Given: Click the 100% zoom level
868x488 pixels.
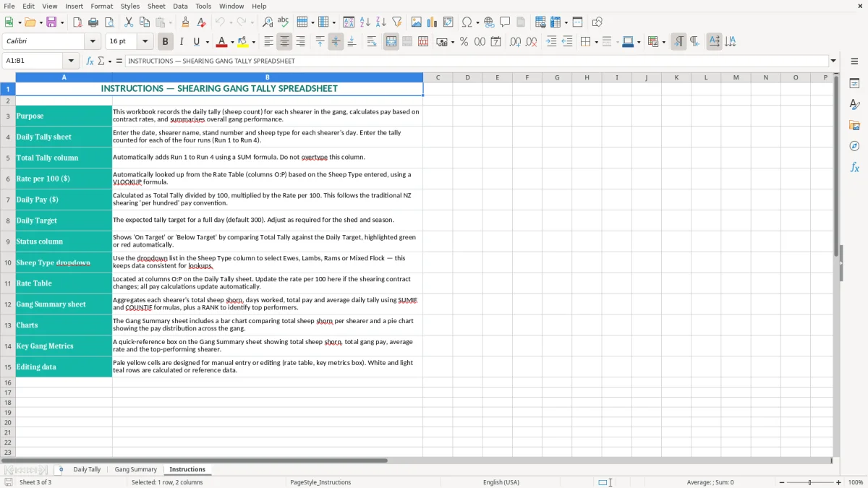Looking at the screenshot, I should coord(856,482).
